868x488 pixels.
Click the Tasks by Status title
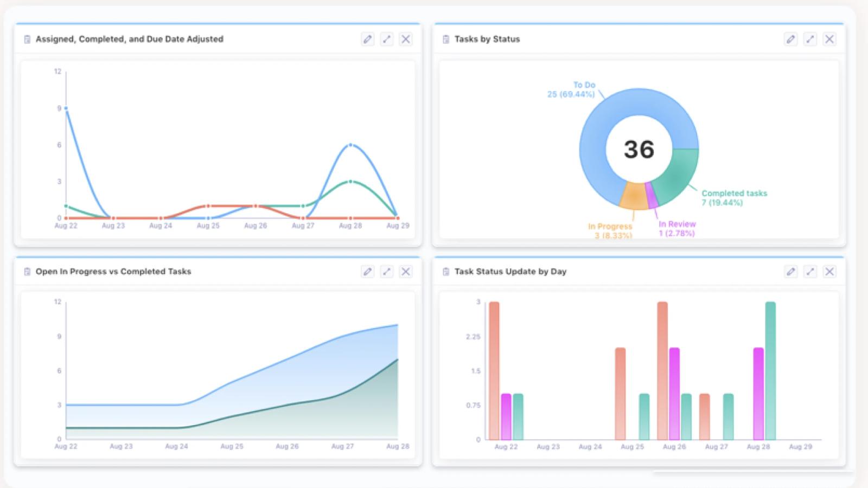[487, 39]
